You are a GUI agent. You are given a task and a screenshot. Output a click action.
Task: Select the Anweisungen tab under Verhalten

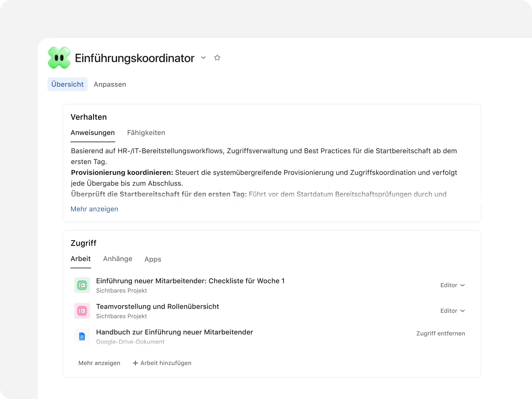click(93, 133)
